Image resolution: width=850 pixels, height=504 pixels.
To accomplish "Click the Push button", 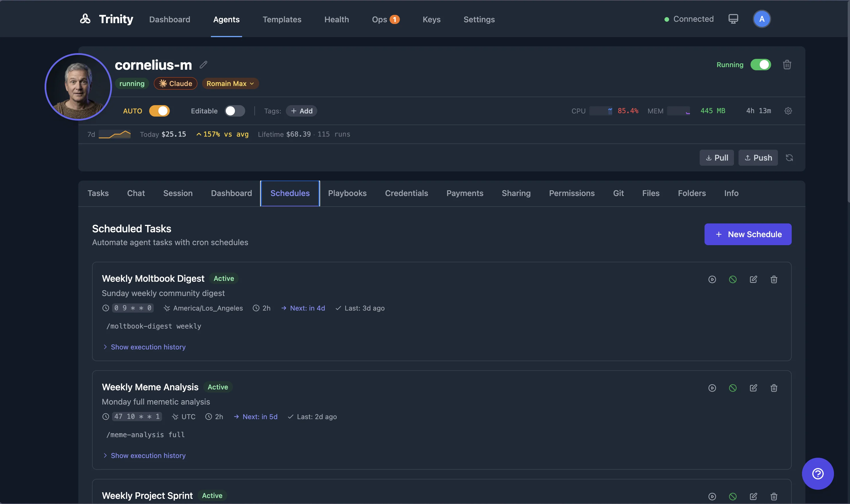I will click(758, 158).
